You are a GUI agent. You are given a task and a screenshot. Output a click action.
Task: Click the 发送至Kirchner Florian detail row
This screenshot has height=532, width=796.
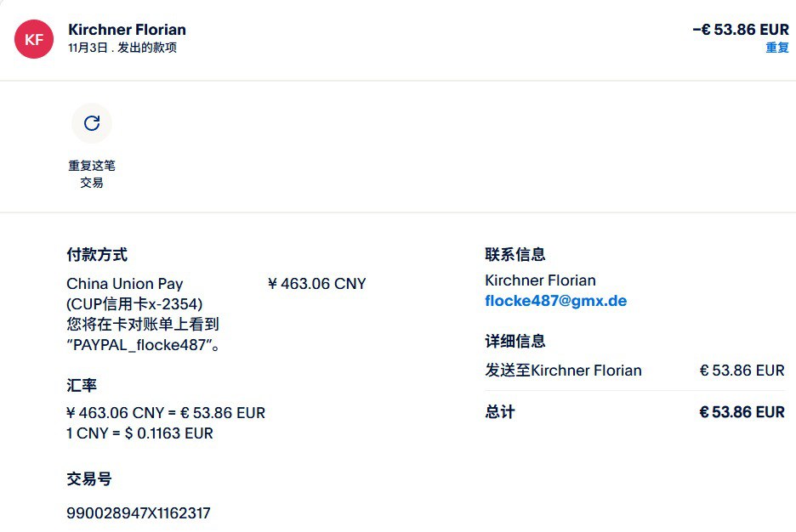(x=563, y=371)
